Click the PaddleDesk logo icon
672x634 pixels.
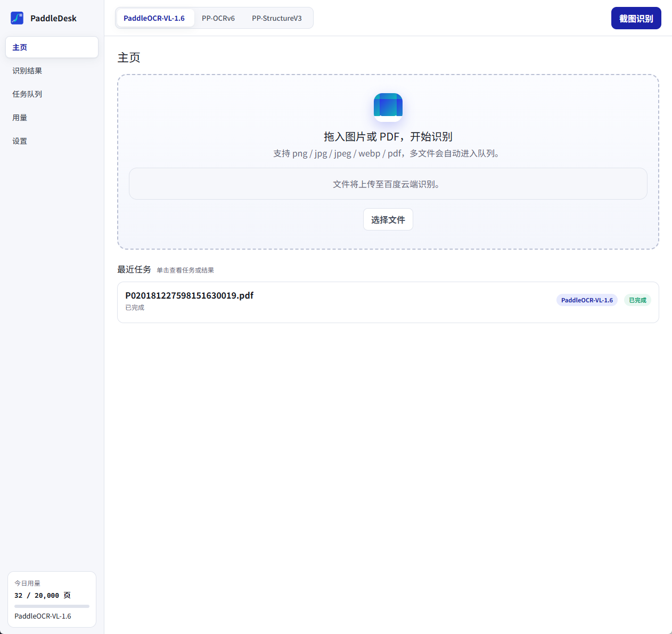point(17,18)
